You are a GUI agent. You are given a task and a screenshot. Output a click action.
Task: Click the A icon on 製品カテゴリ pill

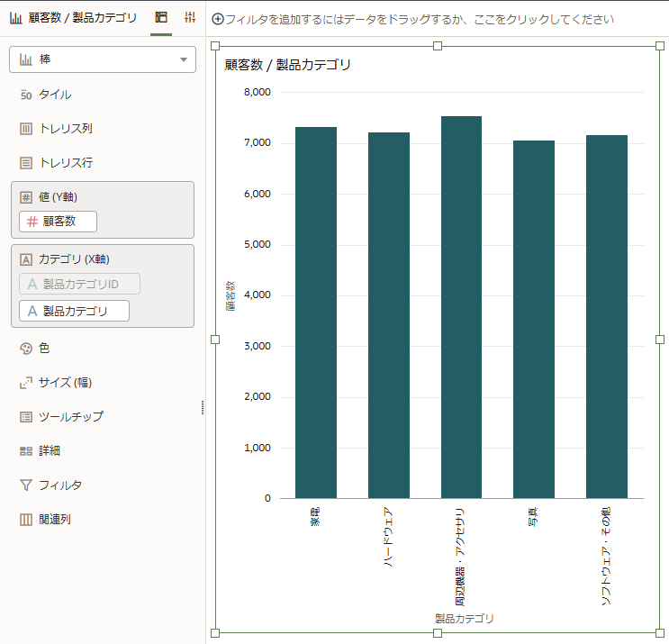click(x=32, y=311)
